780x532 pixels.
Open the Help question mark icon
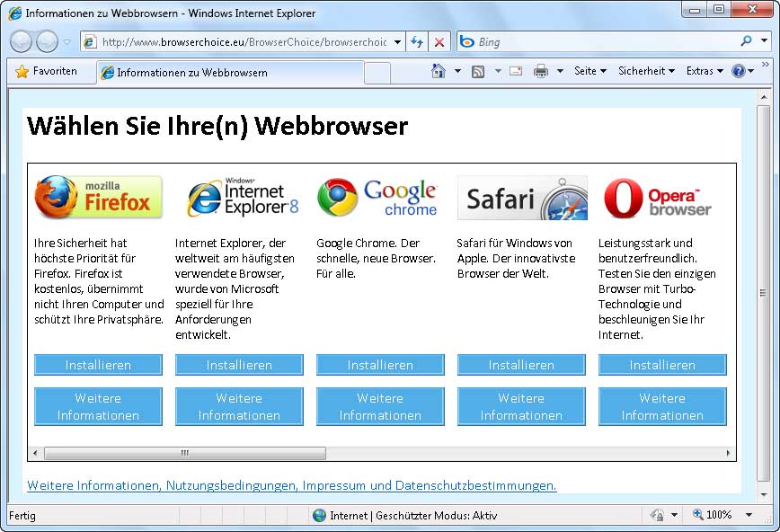[x=738, y=71]
